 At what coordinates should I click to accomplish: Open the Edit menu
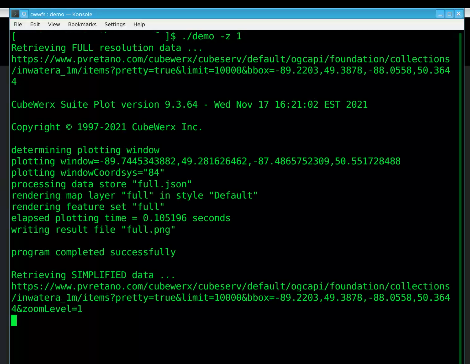(35, 24)
